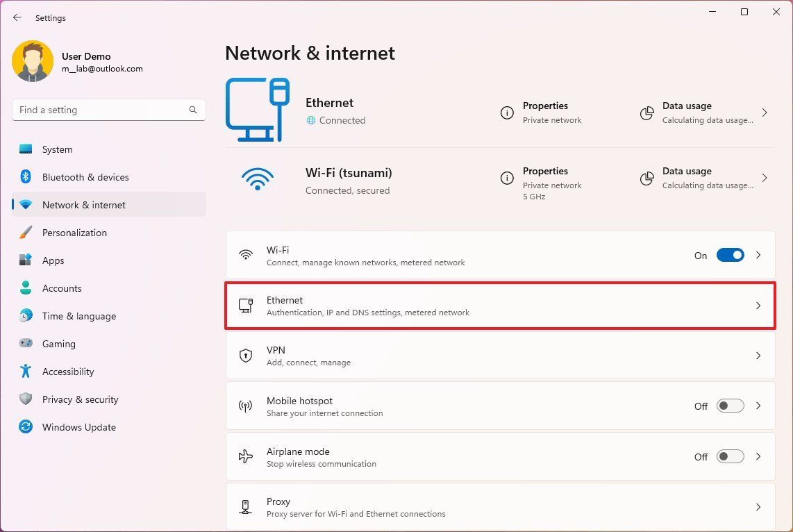Click the Wi-Fi signal icon for tsunami network
This screenshot has width=793, height=532.
(x=258, y=179)
